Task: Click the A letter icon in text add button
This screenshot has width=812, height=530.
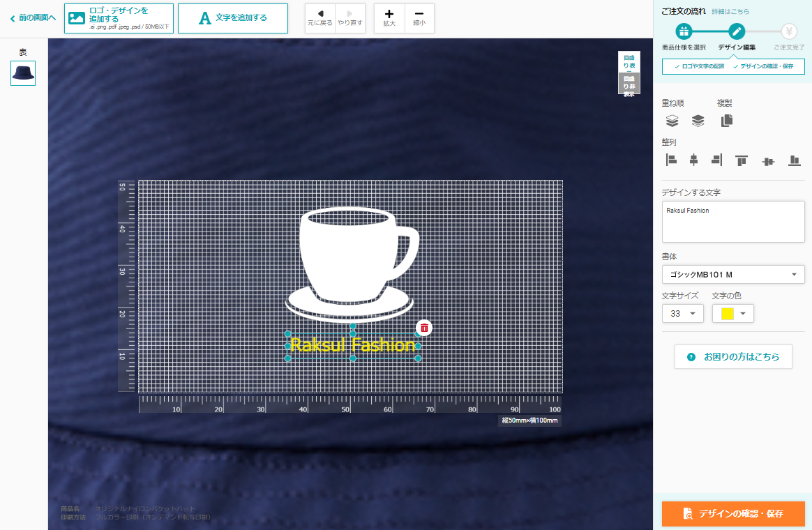Action: click(205, 18)
